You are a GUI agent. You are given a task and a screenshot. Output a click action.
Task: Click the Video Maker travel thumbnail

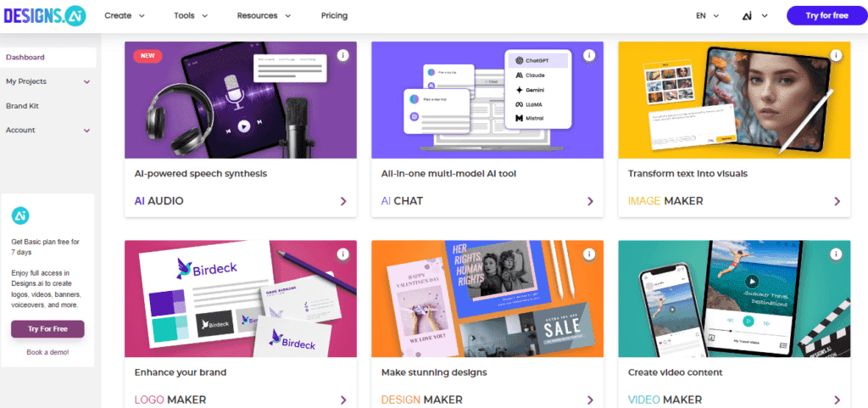click(734, 299)
